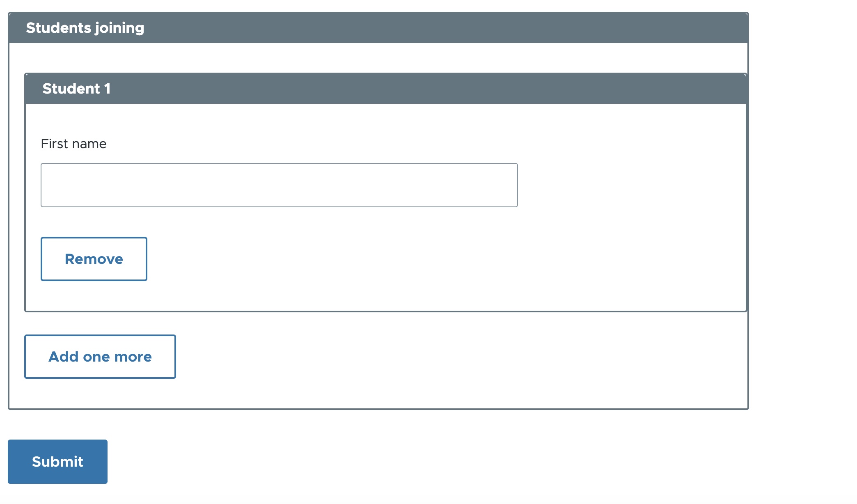Click inside the First name text field
The image size is (857, 504).
coord(279,185)
